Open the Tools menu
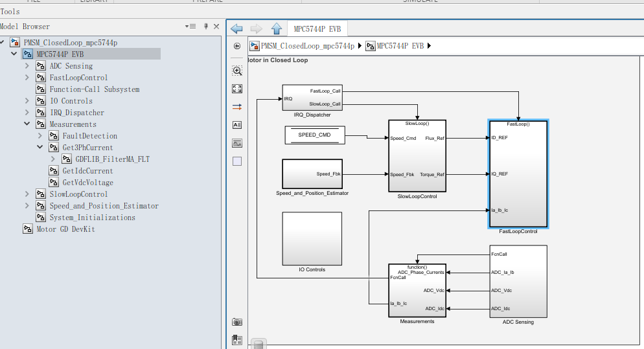This screenshot has height=349, width=644. coord(10,12)
